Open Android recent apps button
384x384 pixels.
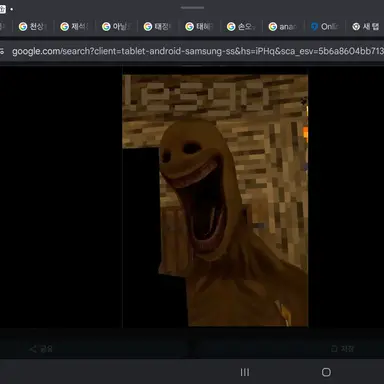tap(245, 372)
